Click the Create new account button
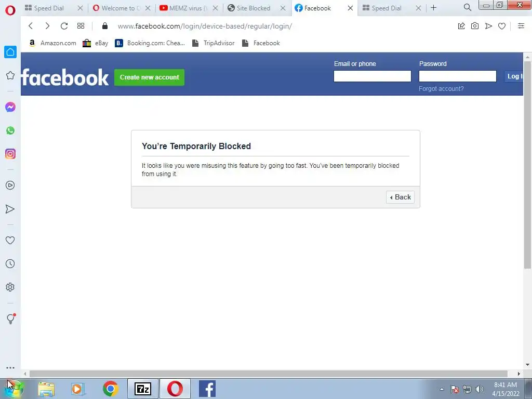The height and width of the screenshot is (399, 532). point(149,77)
